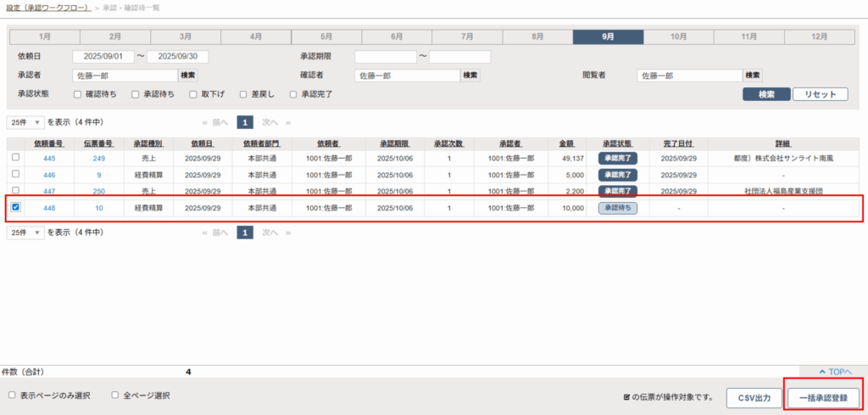The width and height of the screenshot is (868, 415).
Task: Select the 5月 month tab
Action: [326, 36]
